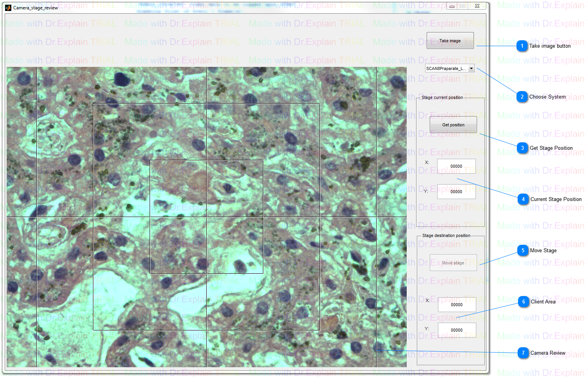Image resolution: width=588 pixels, height=377 pixels.
Task: Select the current position Y field
Action: (456, 192)
